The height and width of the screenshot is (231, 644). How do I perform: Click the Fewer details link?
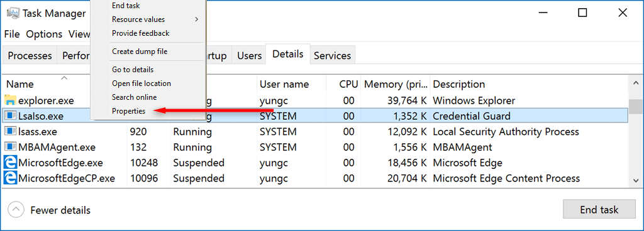coord(60,210)
